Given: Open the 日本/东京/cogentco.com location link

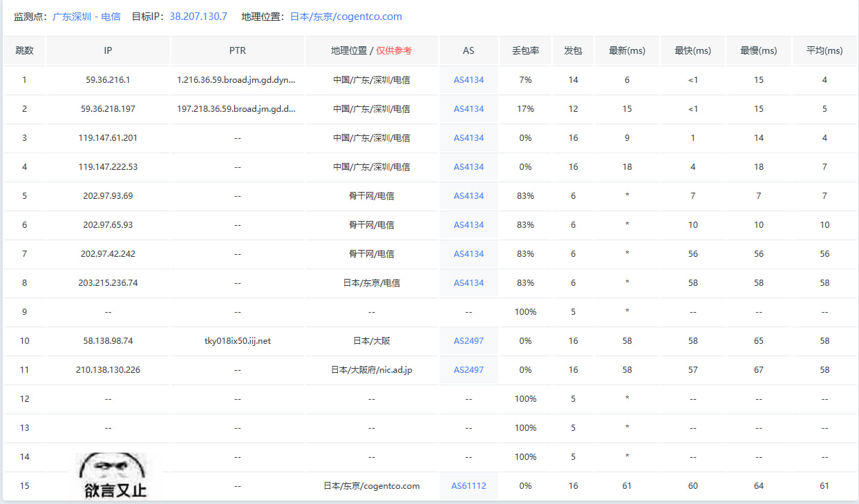Looking at the screenshot, I should 346,17.
